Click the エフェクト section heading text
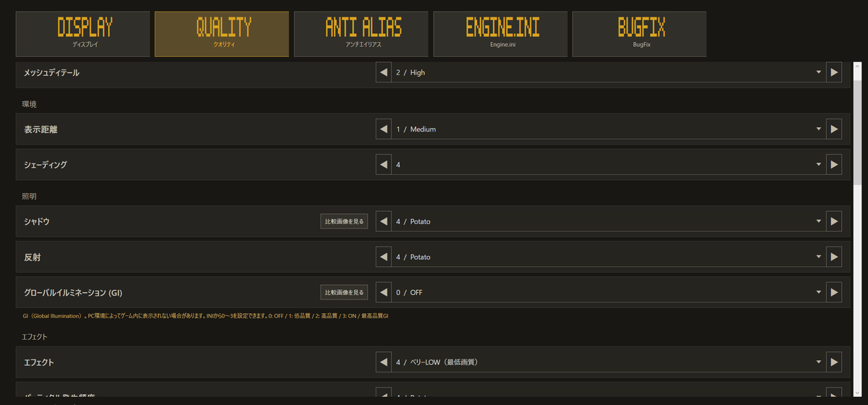This screenshot has height=405, width=868. point(34,336)
